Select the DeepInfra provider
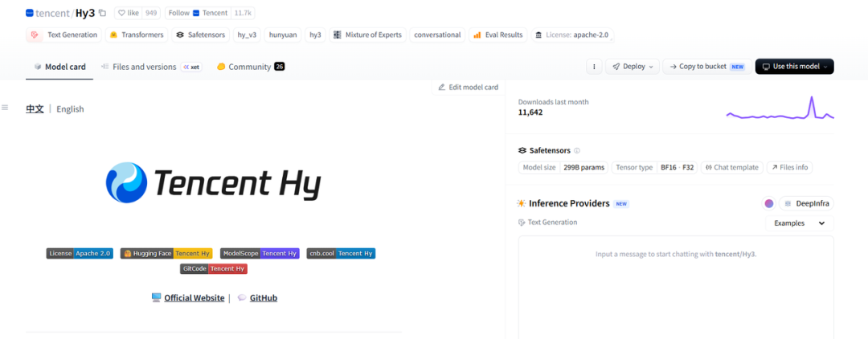This screenshot has width=868, height=339. pyautogui.click(x=806, y=203)
